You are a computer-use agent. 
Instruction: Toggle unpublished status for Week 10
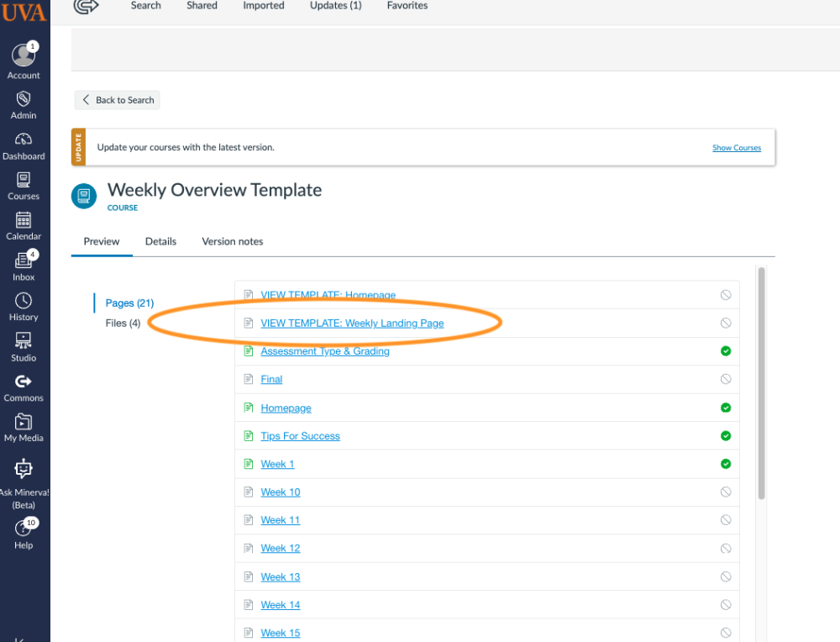tap(726, 492)
